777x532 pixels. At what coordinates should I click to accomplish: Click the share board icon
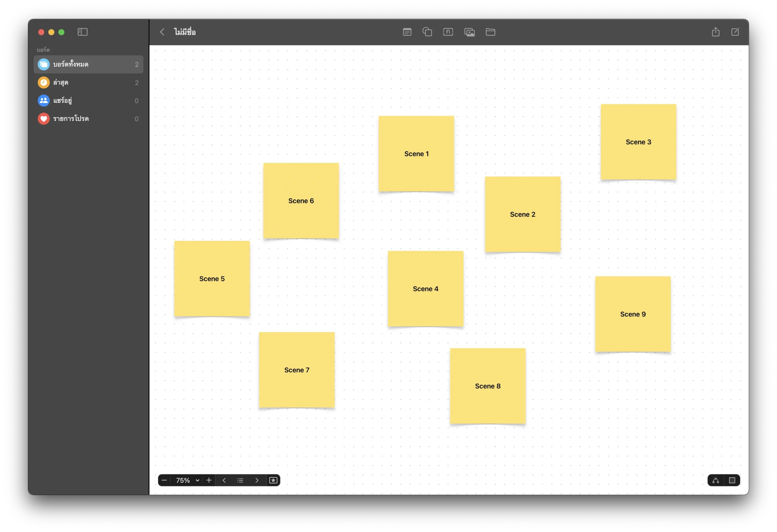[715, 32]
